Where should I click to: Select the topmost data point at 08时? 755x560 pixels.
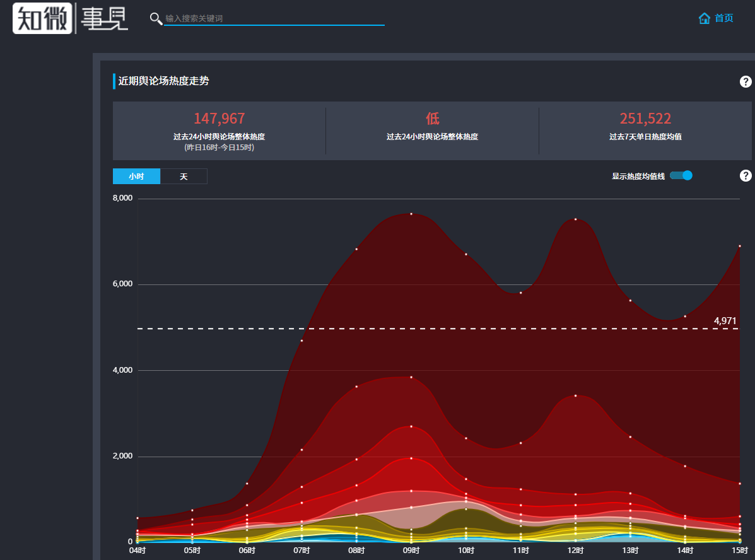356,249
